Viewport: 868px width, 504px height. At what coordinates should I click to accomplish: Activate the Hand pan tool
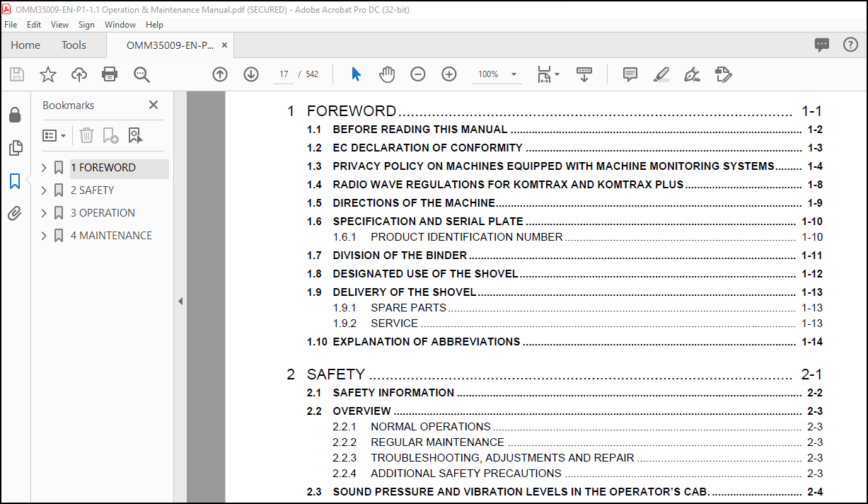click(x=387, y=74)
